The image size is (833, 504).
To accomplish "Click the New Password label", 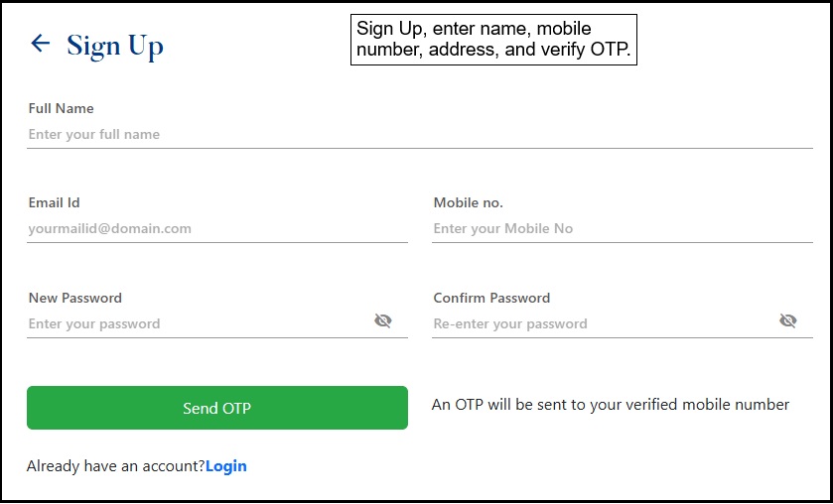I will pyautogui.click(x=75, y=298).
